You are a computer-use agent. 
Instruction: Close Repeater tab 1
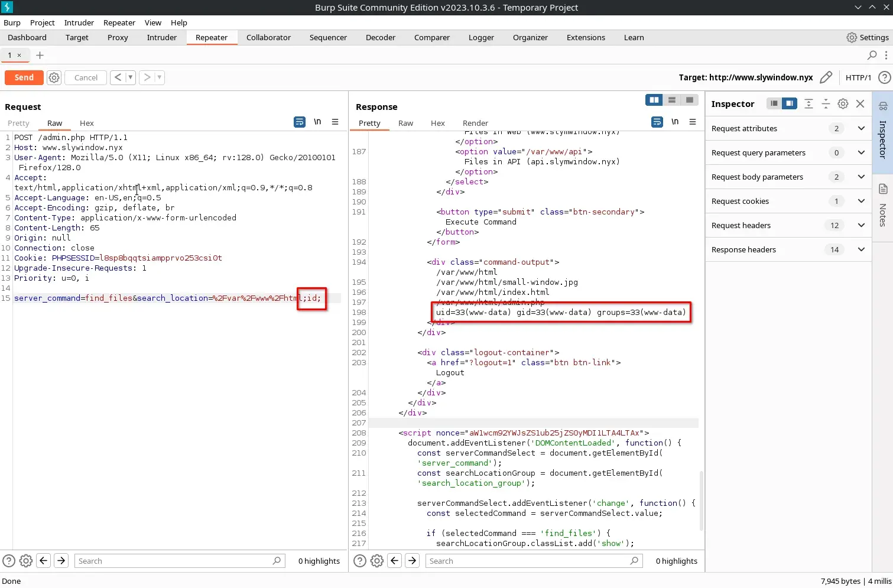pos(19,55)
